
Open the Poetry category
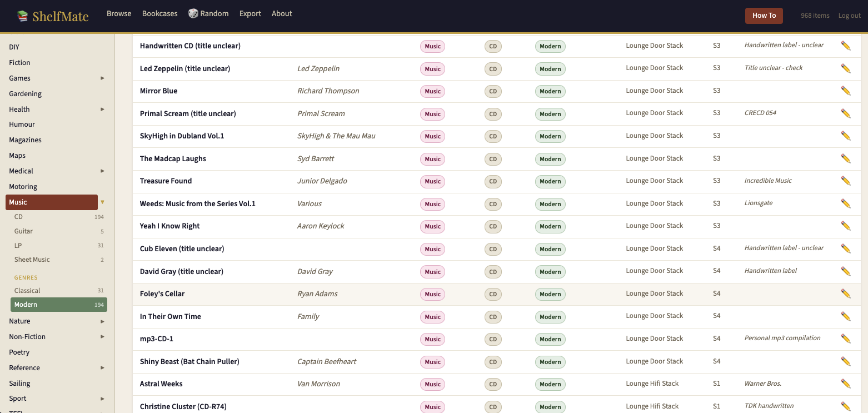19,352
